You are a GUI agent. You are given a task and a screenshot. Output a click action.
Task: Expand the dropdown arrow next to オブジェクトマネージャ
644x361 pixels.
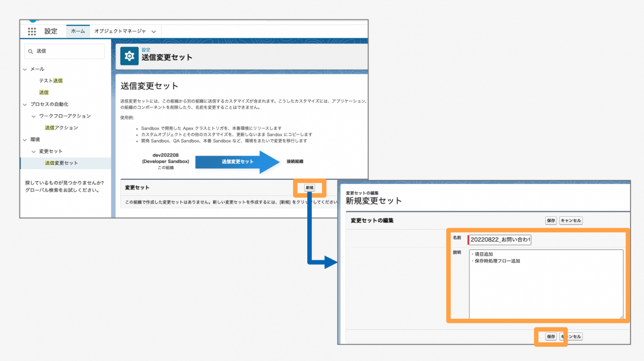(x=154, y=32)
